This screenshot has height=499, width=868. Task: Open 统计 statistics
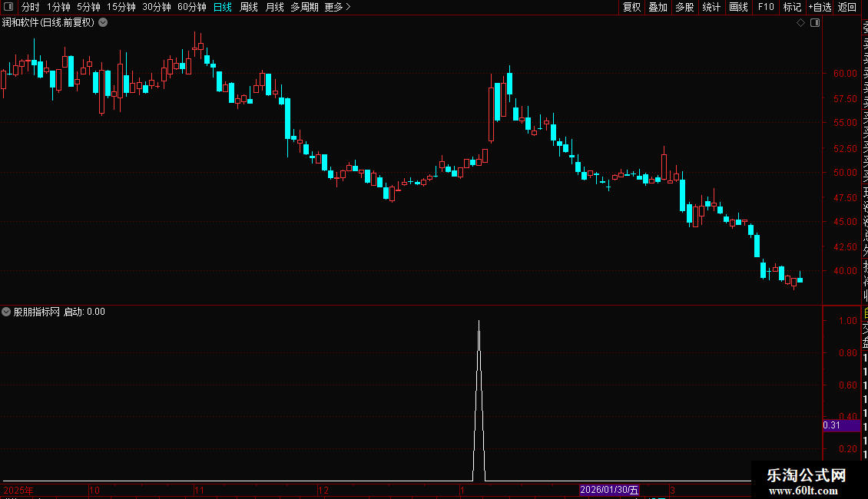[711, 7]
